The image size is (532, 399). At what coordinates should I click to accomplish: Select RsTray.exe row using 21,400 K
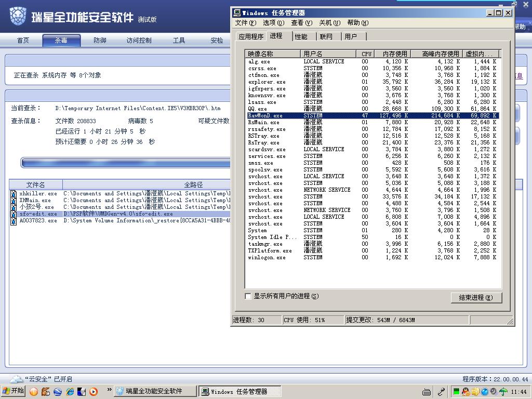[x=372, y=142]
